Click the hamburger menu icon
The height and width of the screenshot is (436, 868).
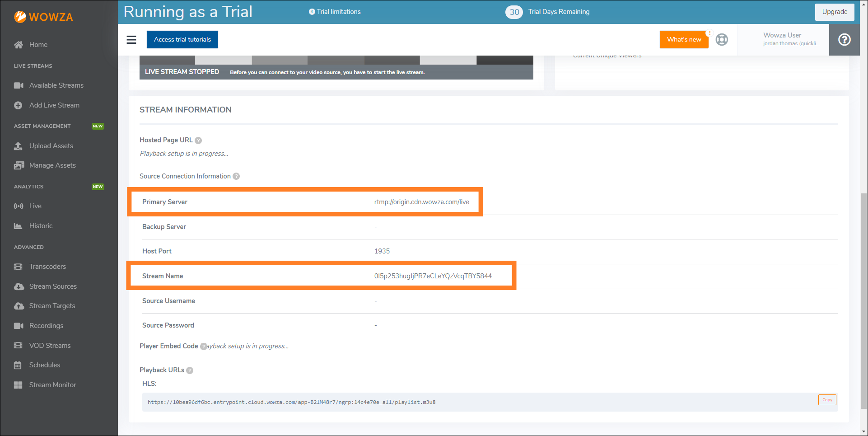(x=131, y=40)
